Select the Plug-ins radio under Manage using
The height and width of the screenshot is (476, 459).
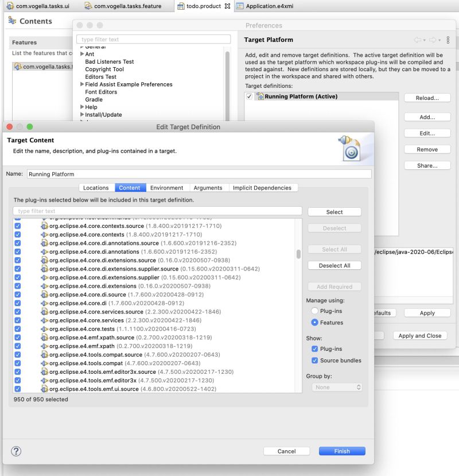coord(314,311)
